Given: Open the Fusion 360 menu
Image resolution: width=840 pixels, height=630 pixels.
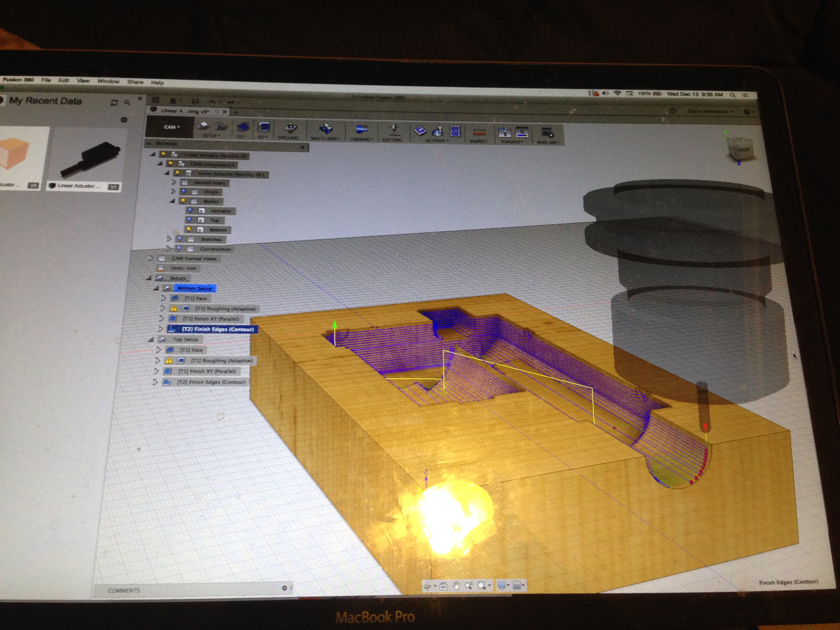Looking at the screenshot, I should click(18, 80).
